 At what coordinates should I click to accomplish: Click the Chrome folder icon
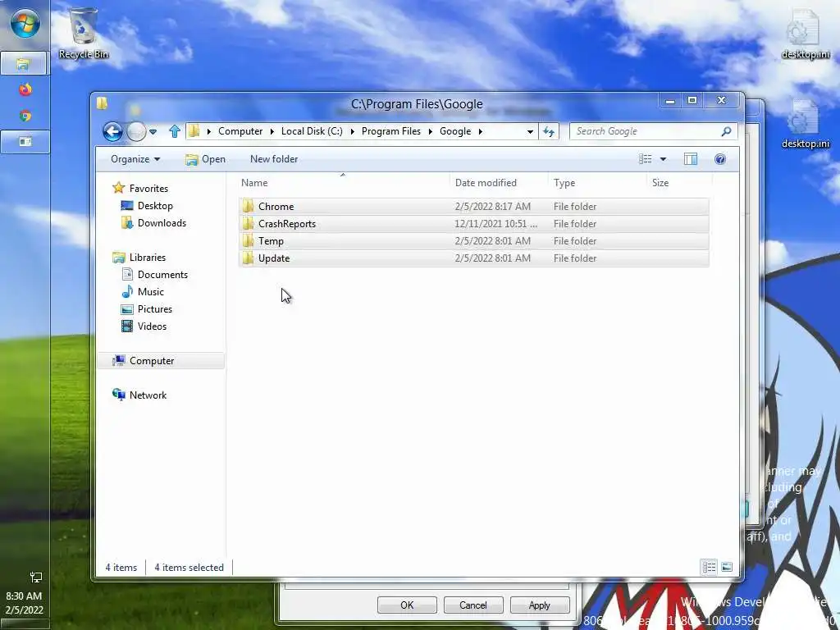(248, 206)
